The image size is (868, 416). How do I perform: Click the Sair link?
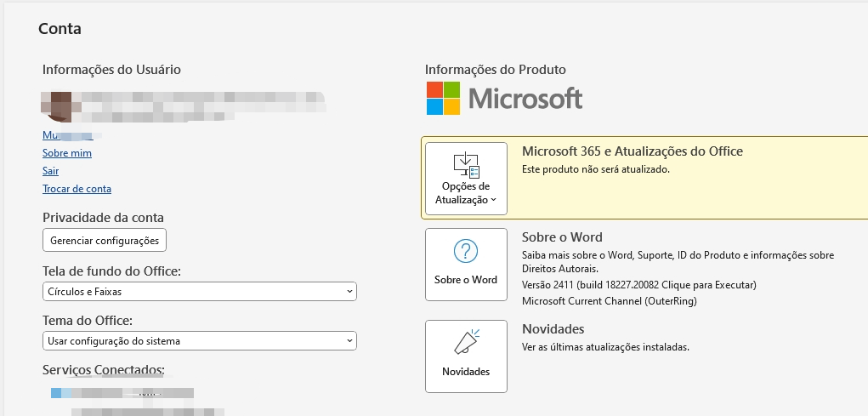point(50,171)
